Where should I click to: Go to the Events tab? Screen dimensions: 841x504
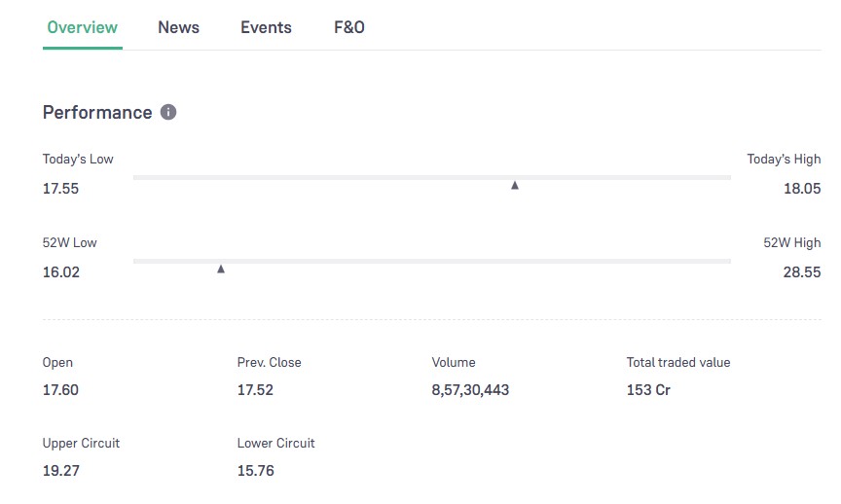click(x=266, y=27)
